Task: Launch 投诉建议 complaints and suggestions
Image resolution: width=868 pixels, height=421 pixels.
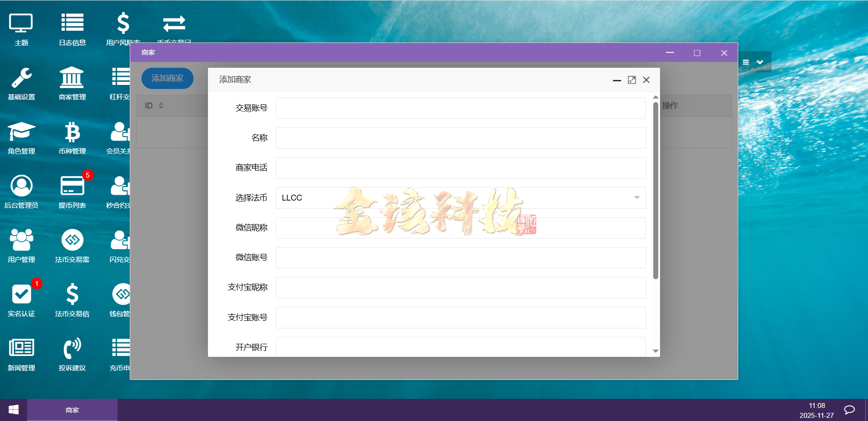Action: [72, 355]
